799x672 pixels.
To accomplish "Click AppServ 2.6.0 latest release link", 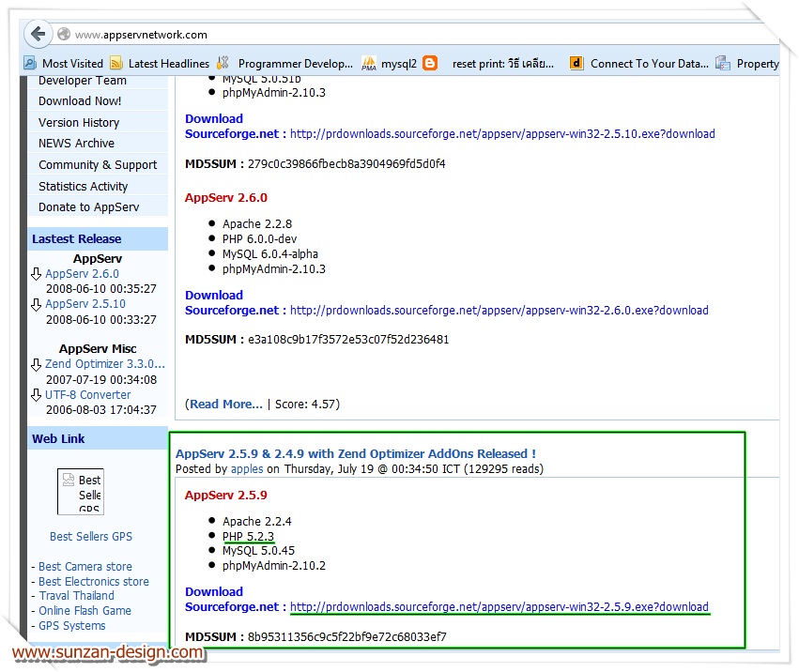I will 82,274.
